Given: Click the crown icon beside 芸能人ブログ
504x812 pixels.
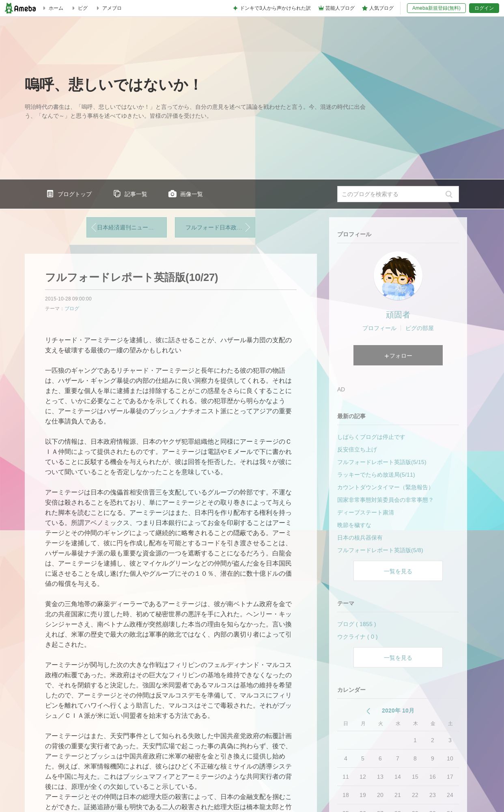Looking at the screenshot, I should coord(321,8).
